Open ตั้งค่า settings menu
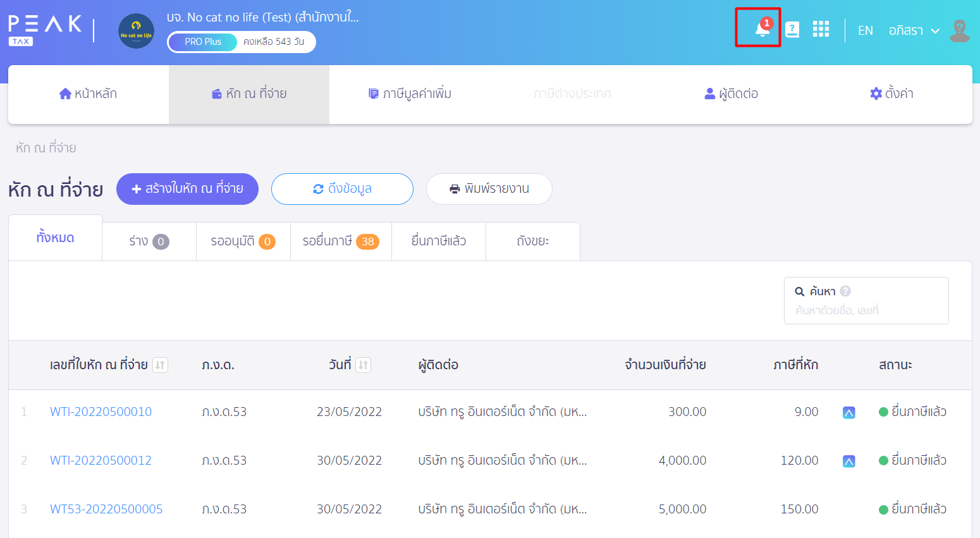The width and height of the screenshot is (980, 538). (x=891, y=94)
